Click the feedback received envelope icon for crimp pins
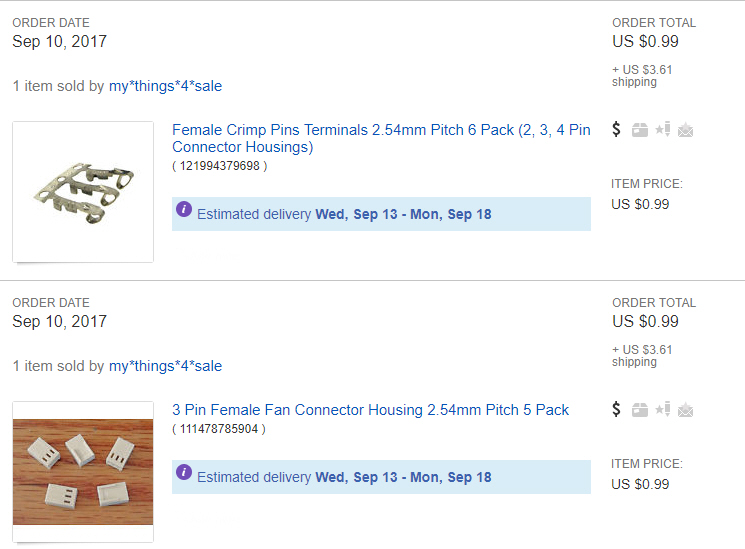This screenshot has width=745, height=549. pyautogui.click(x=685, y=130)
